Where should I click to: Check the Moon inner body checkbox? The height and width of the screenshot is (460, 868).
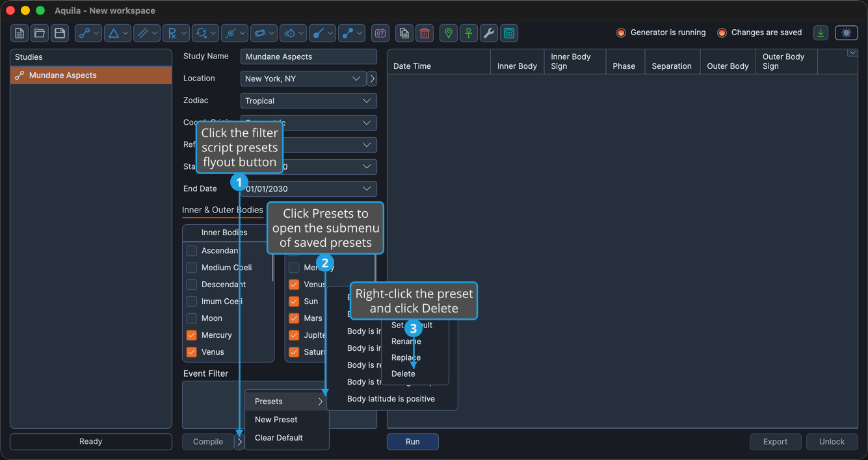coord(191,318)
